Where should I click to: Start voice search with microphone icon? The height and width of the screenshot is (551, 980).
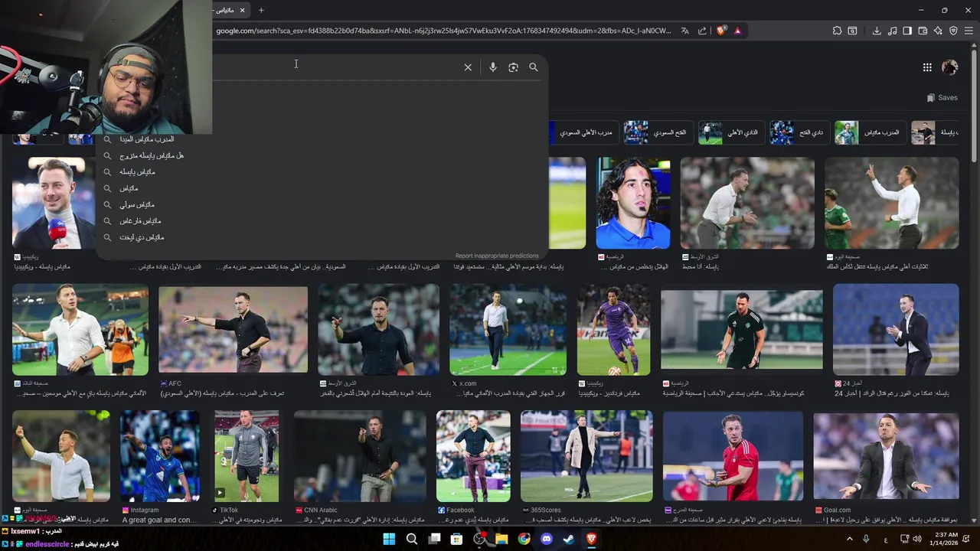pyautogui.click(x=492, y=67)
